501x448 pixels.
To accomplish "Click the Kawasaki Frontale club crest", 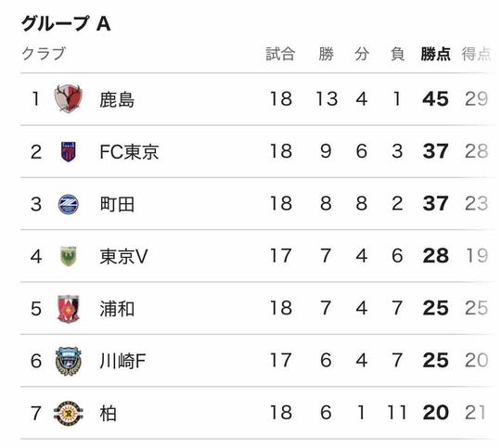I will pyautogui.click(x=68, y=361).
